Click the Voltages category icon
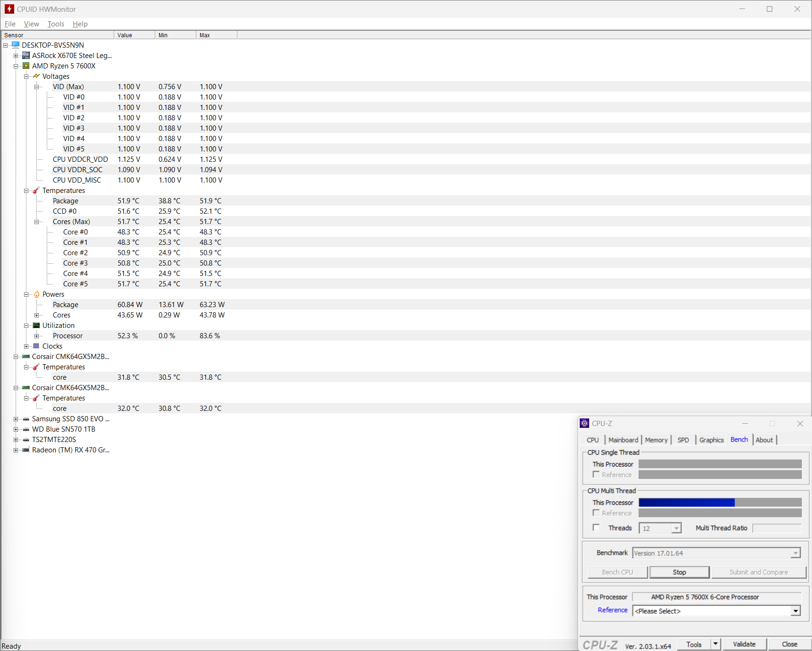 (x=36, y=76)
